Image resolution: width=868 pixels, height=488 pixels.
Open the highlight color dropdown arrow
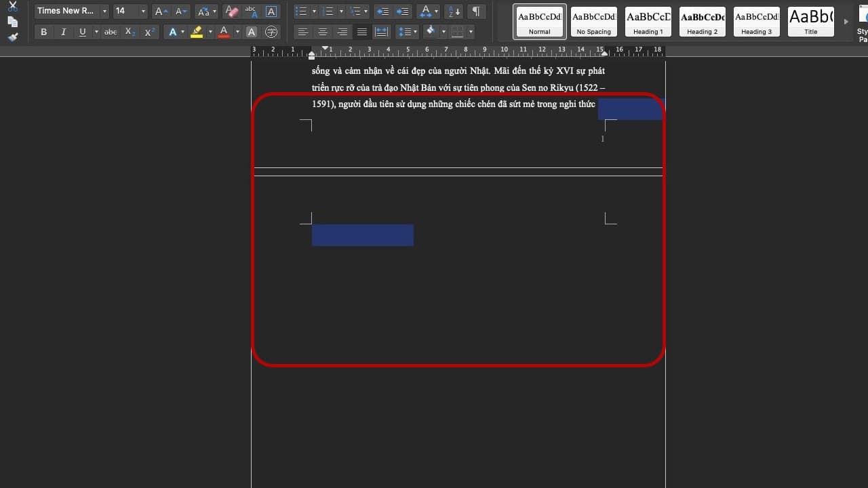coord(210,32)
